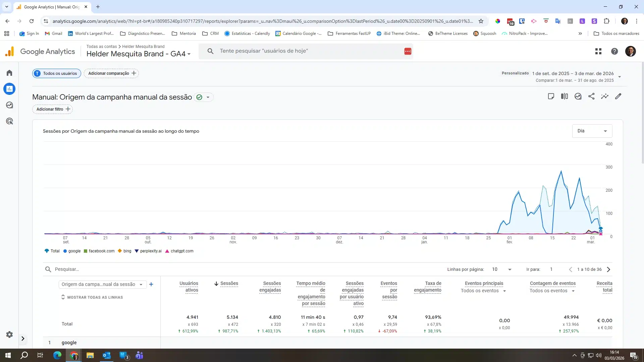Open the Explore icon in left sidebar
Viewport: 644px width, 362px height.
click(9, 105)
